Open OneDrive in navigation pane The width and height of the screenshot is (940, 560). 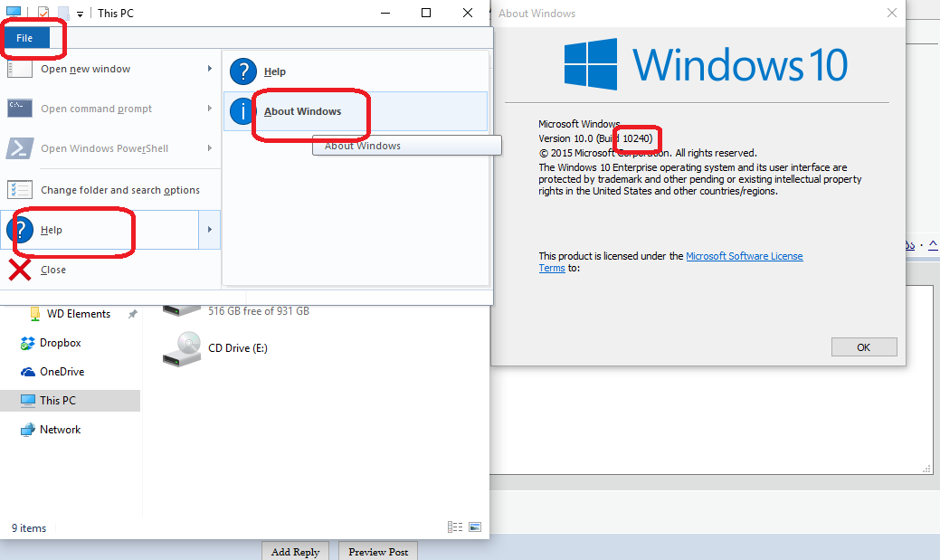[62, 372]
